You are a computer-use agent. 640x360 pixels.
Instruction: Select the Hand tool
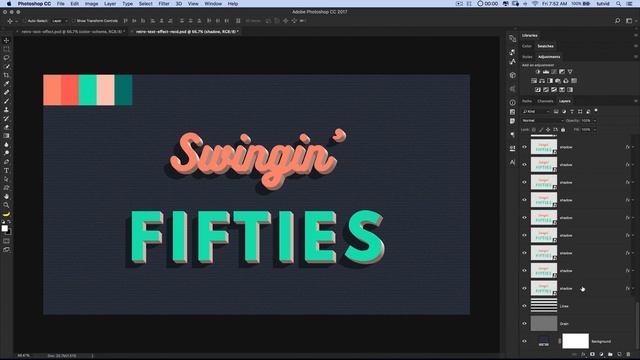(x=6, y=196)
